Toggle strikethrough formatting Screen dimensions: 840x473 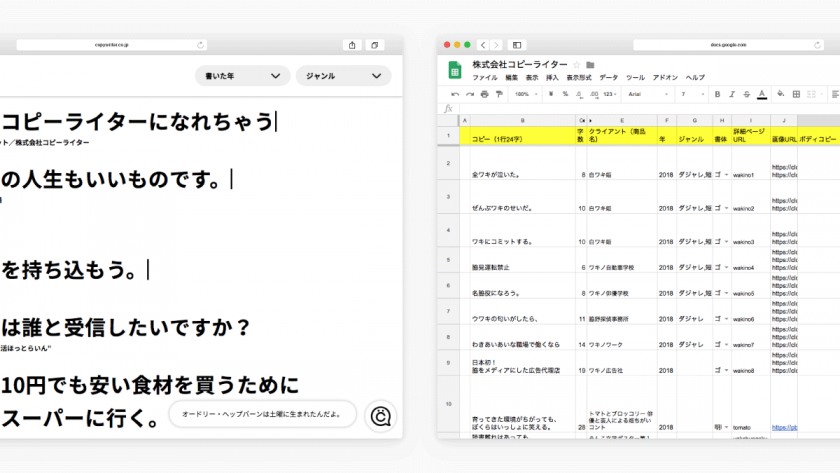(x=747, y=94)
